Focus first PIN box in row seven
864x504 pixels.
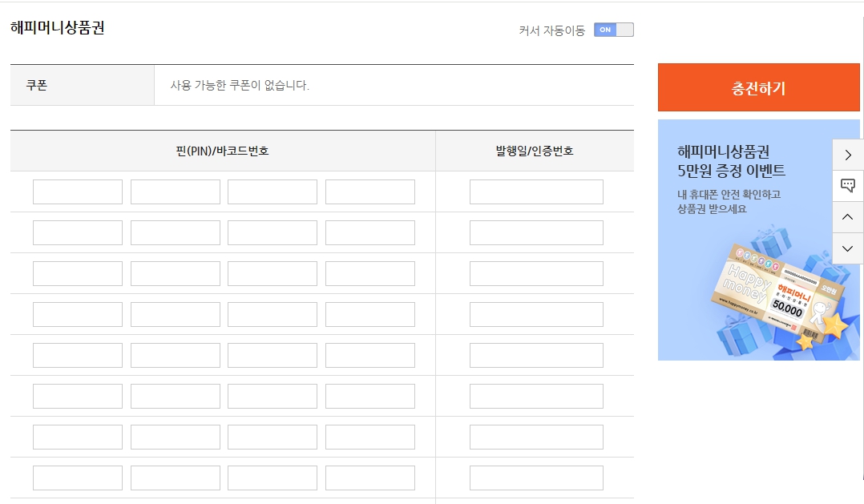tap(78, 437)
